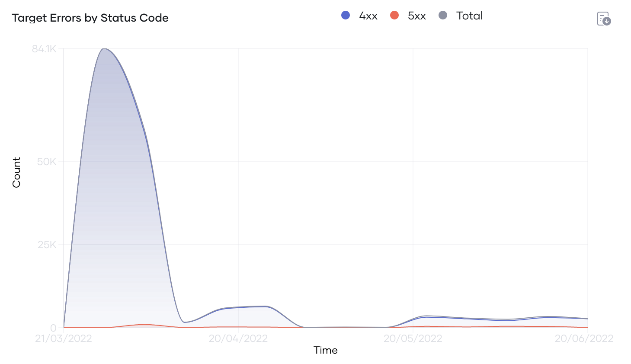Click the 84.1K y-axis label
The height and width of the screenshot is (364, 631).
pos(44,49)
